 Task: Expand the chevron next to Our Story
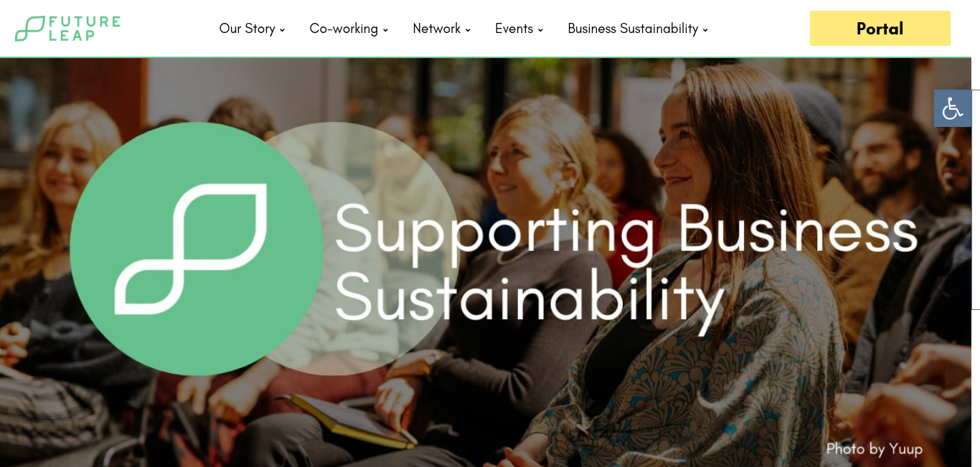[x=282, y=30]
